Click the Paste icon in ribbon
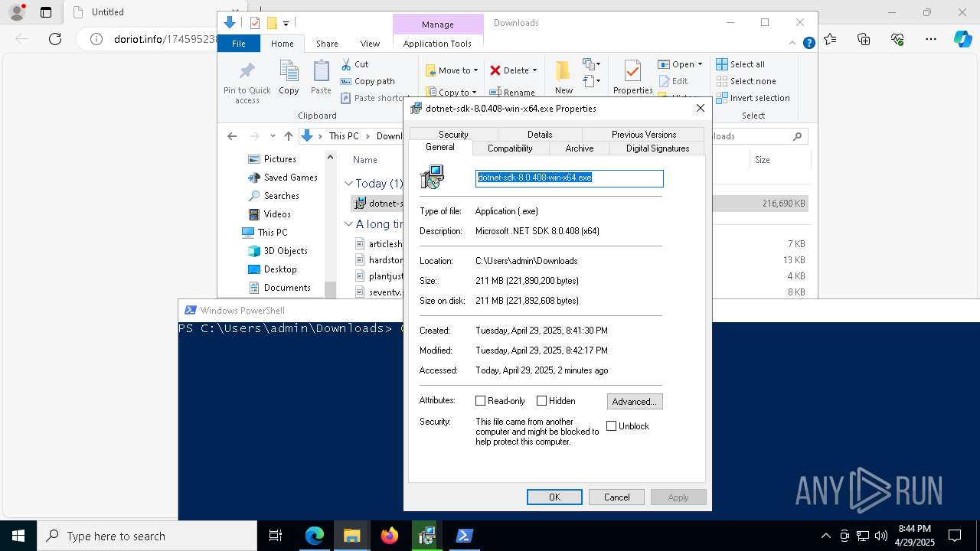This screenshot has width=980, height=551. point(321,72)
